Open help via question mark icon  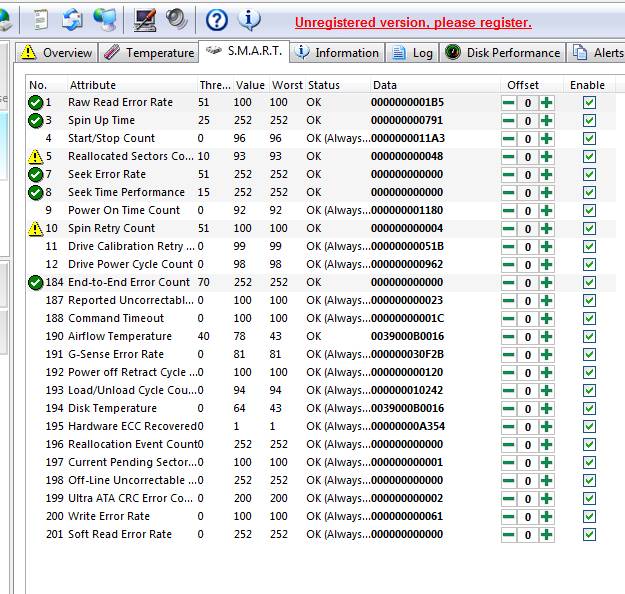pyautogui.click(x=217, y=20)
